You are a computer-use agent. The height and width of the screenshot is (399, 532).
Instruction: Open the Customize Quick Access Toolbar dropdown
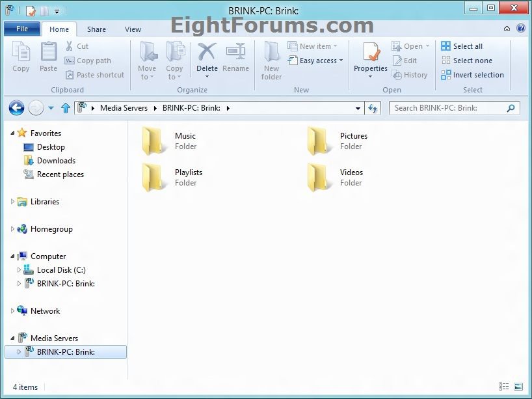point(57,10)
